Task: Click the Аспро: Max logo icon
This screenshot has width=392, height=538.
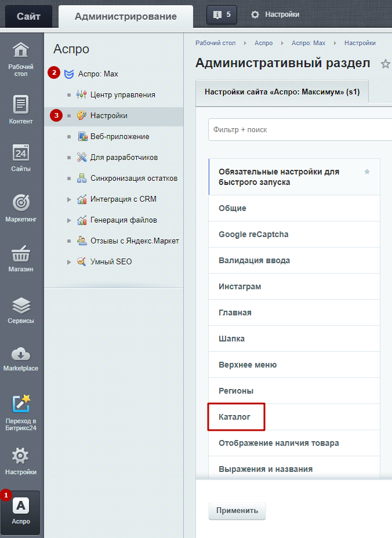Action: 69,74
